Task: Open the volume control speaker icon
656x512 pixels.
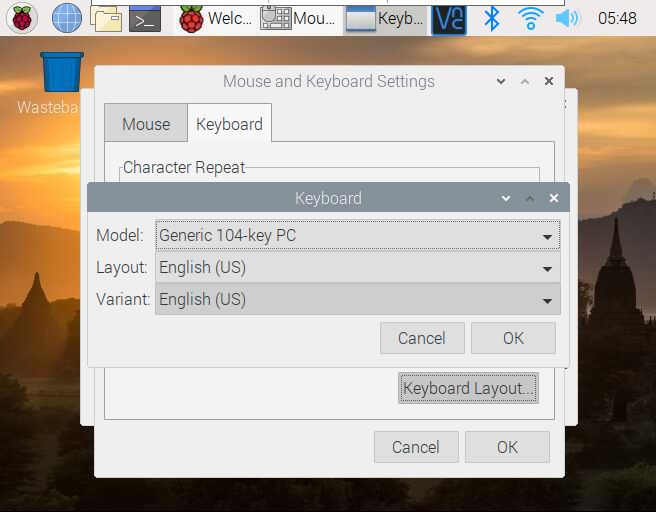Action: pyautogui.click(x=567, y=18)
